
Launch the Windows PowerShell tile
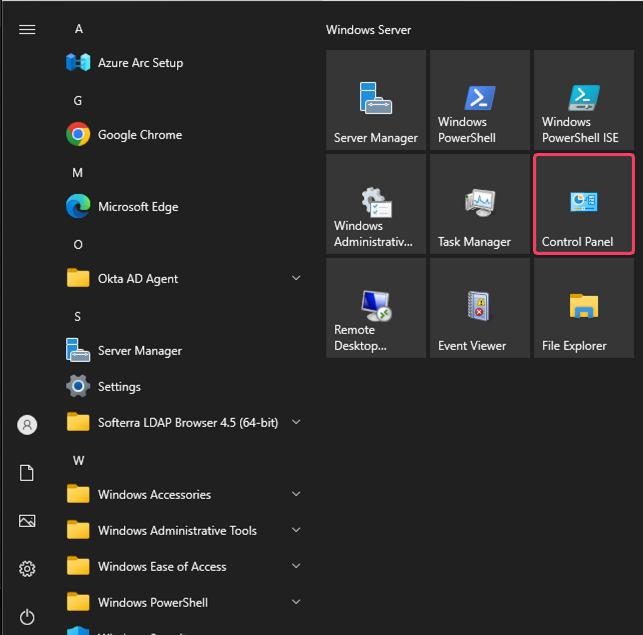(x=480, y=100)
